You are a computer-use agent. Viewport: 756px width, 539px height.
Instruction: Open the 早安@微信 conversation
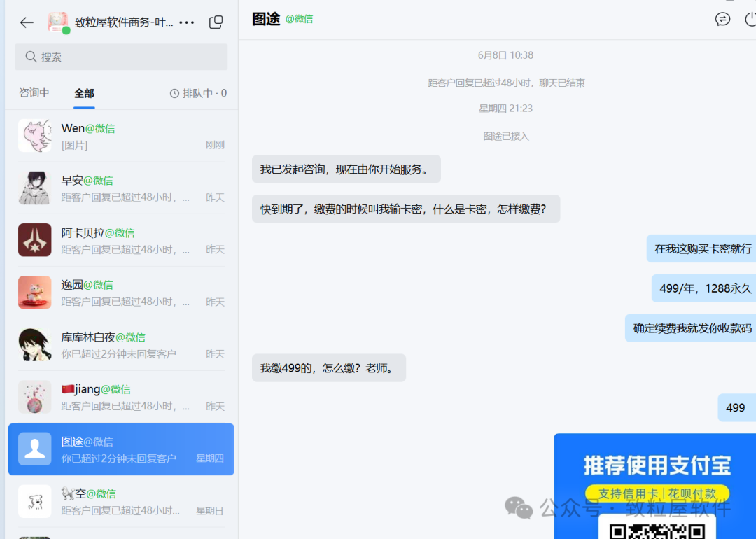(121, 188)
